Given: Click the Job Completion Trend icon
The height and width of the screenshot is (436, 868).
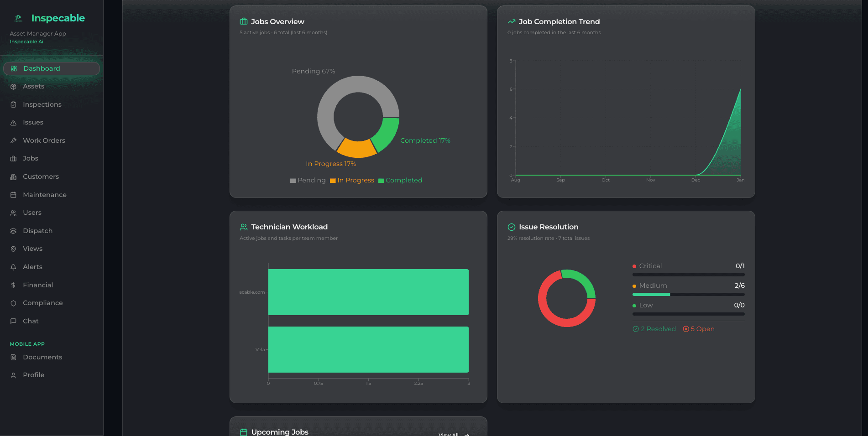Looking at the screenshot, I should click(x=512, y=22).
